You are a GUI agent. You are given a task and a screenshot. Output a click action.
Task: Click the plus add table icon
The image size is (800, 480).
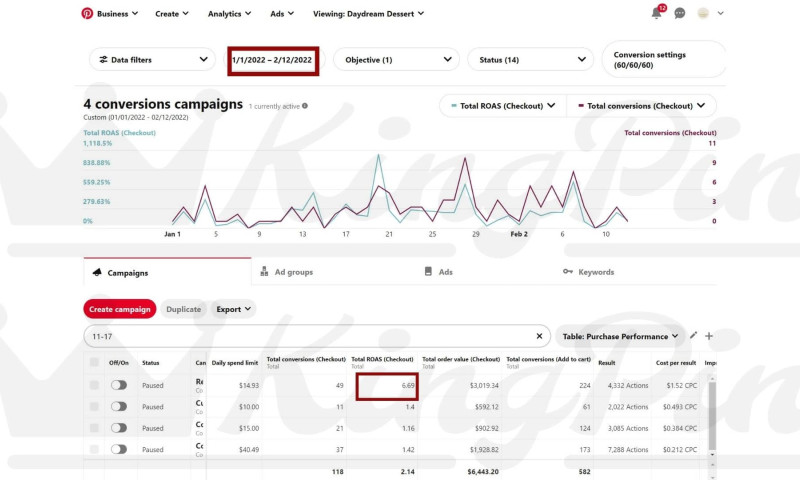point(709,336)
